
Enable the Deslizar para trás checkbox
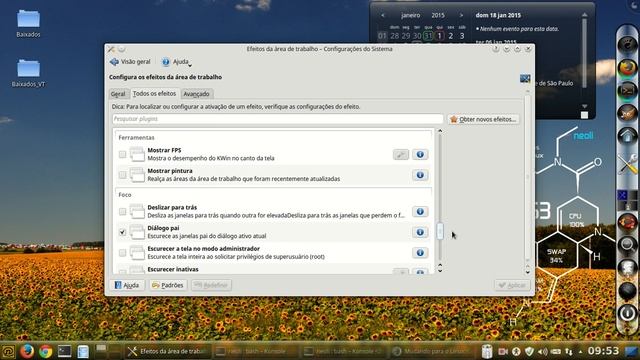click(x=122, y=211)
